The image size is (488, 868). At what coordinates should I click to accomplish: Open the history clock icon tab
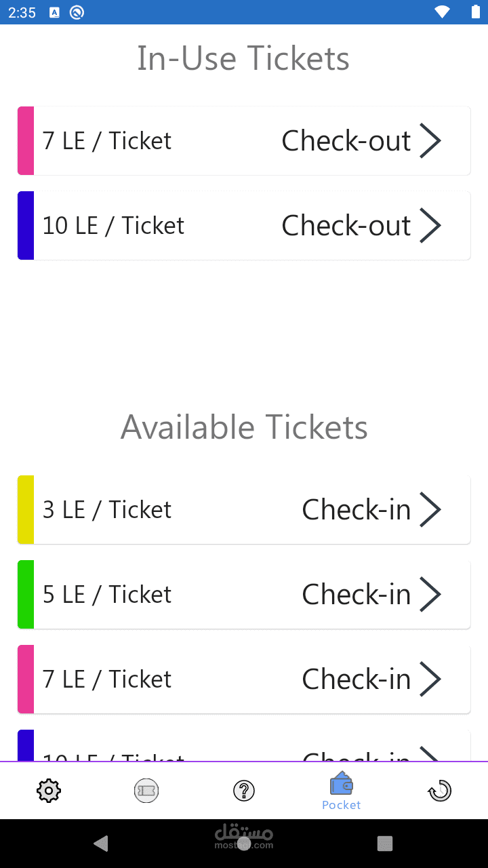click(x=439, y=791)
